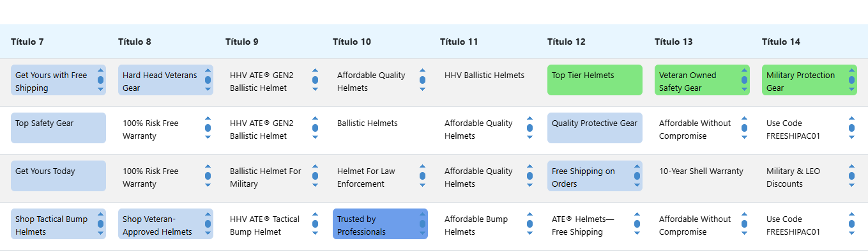
Task: Click the "10-Year Shell Warranty" text
Action: click(701, 171)
